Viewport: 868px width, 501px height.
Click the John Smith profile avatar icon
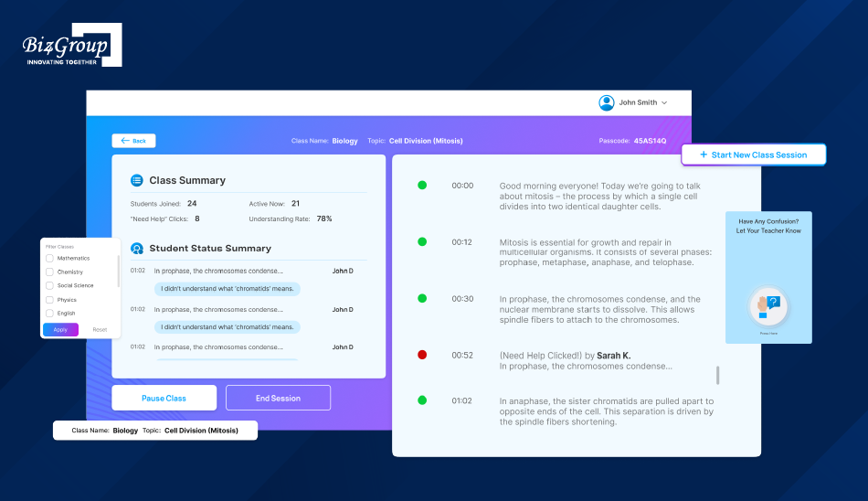607,102
